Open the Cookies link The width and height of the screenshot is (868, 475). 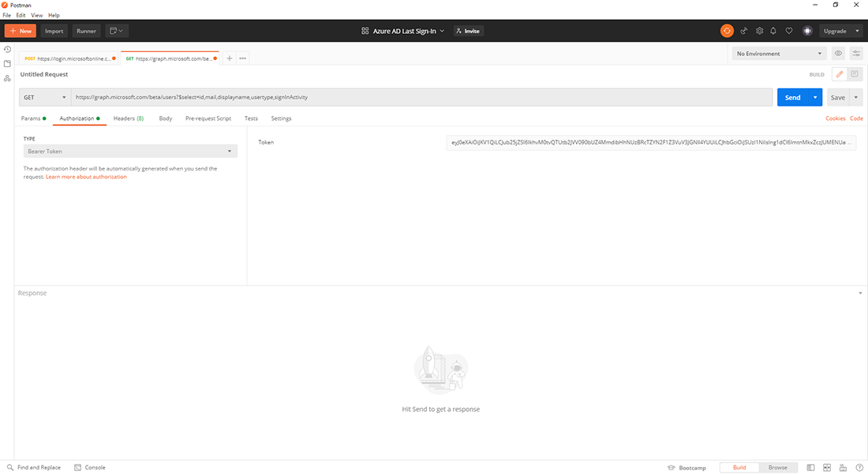tap(836, 118)
